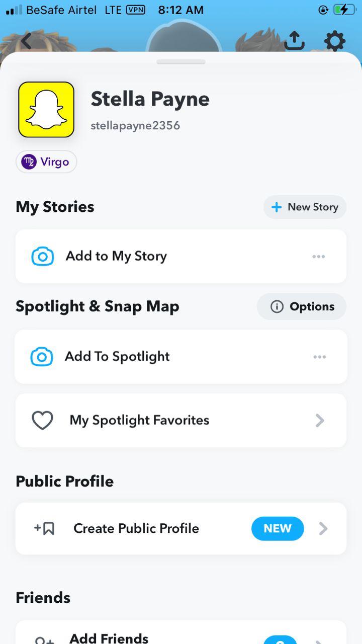This screenshot has height=644, width=362.
Task: Expand My Spotlight Favorites chevron
Action: [x=320, y=421]
